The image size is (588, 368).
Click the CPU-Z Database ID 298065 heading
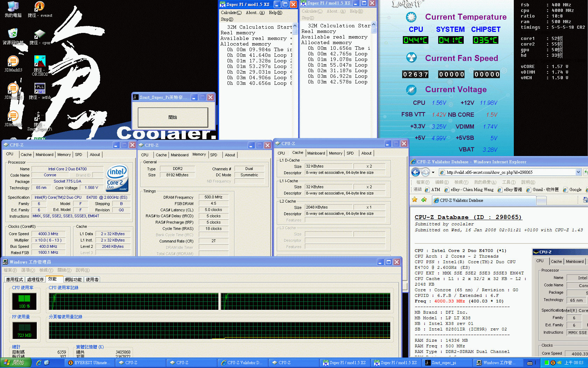(468, 217)
